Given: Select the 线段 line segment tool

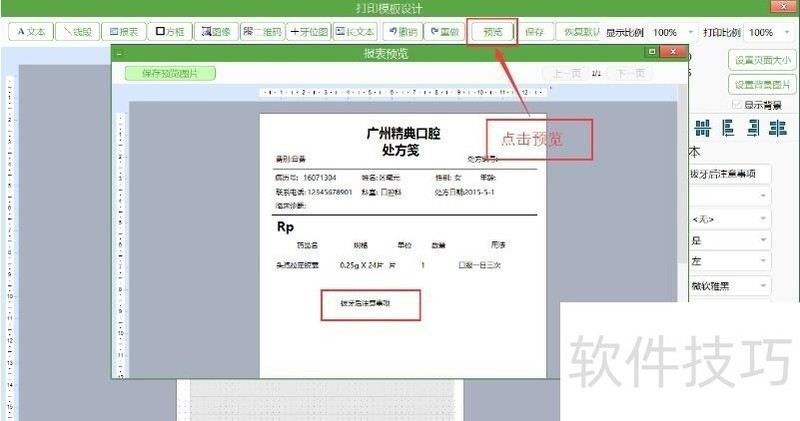Looking at the screenshot, I should [77, 32].
